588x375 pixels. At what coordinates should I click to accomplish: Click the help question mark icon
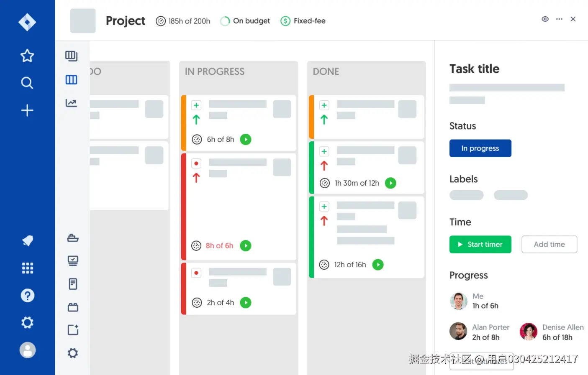click(x=27, y=295)
